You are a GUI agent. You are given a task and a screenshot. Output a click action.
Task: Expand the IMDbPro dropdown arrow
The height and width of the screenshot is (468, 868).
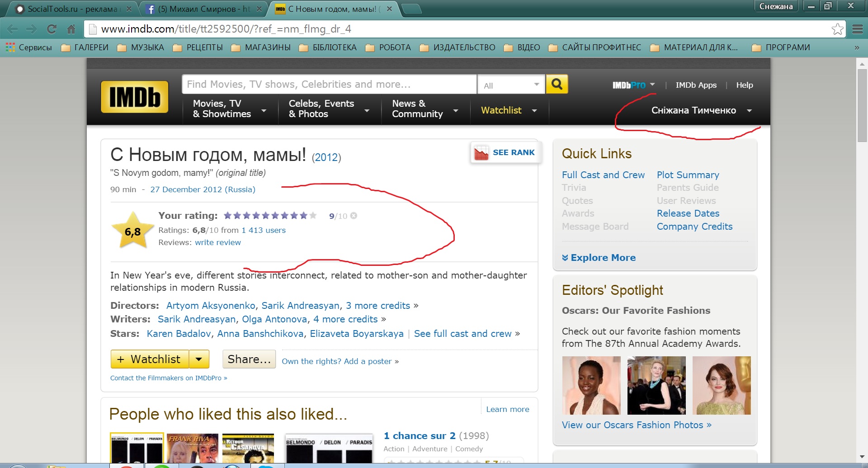652,84
